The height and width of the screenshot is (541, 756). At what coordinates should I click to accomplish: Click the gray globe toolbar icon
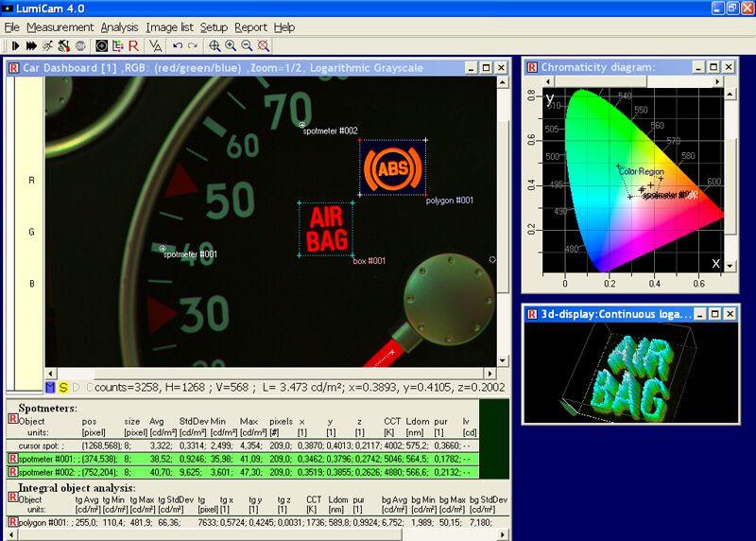click(80, 45)
